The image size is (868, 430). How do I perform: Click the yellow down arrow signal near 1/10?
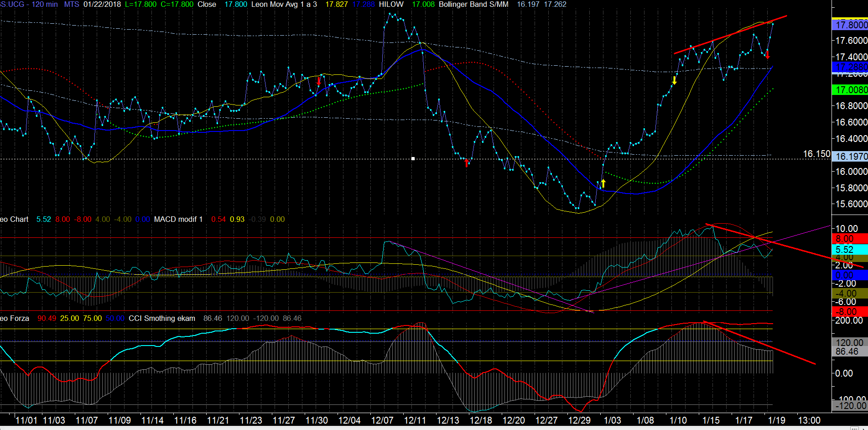[674, 81]
